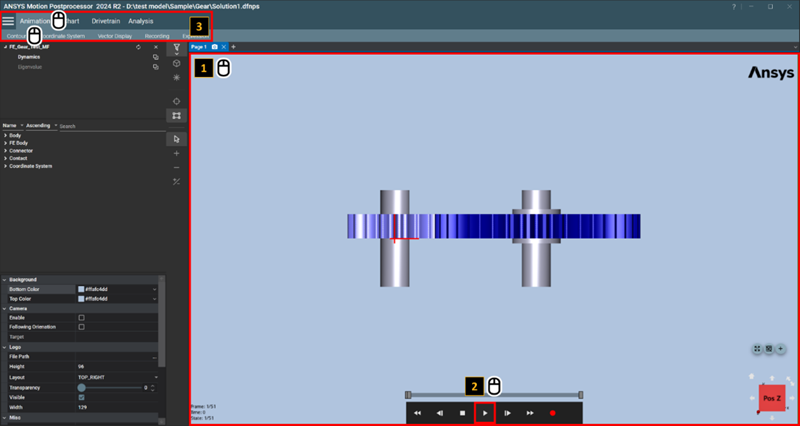Select the arrow pointer selection tool
800x426 pixels.
coord(177,139)
